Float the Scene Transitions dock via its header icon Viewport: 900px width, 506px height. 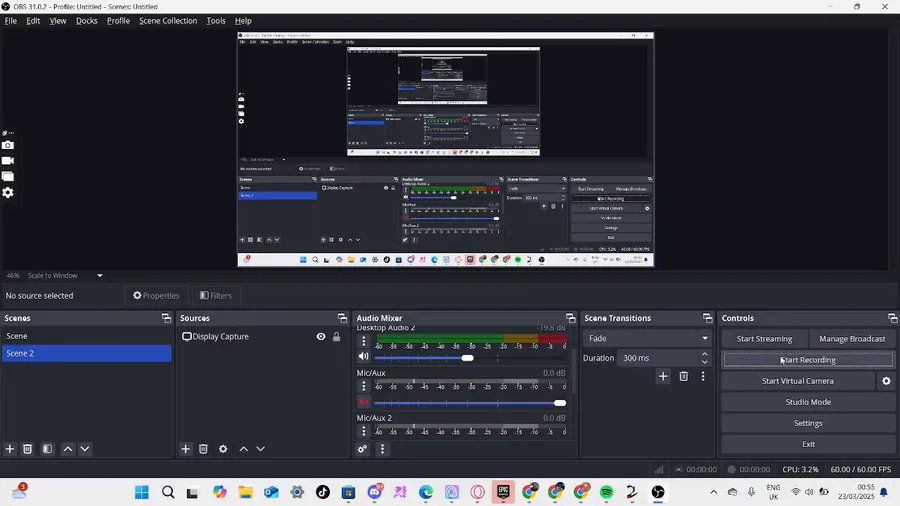707,318
